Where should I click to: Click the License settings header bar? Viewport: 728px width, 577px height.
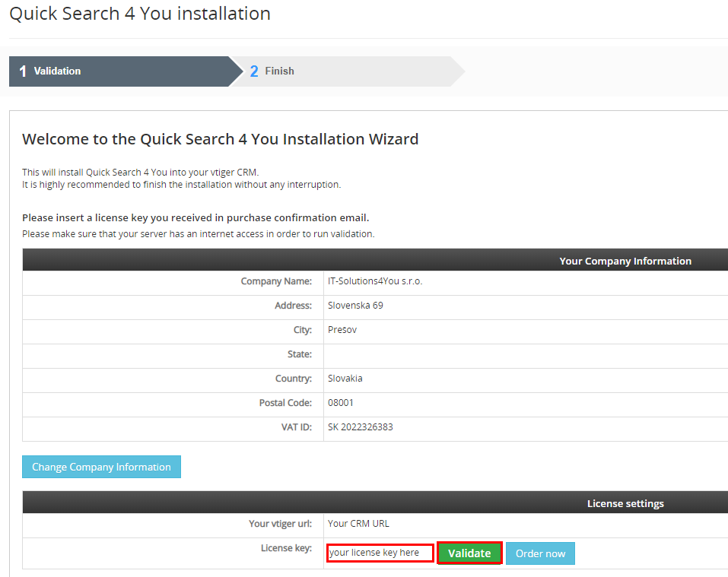tap(625, 503)
